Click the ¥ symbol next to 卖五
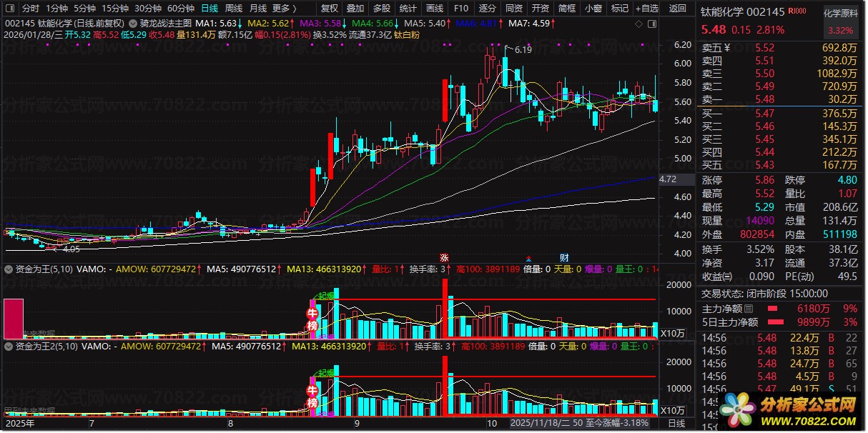Screen dimensions: 868x433 point(727,48)
